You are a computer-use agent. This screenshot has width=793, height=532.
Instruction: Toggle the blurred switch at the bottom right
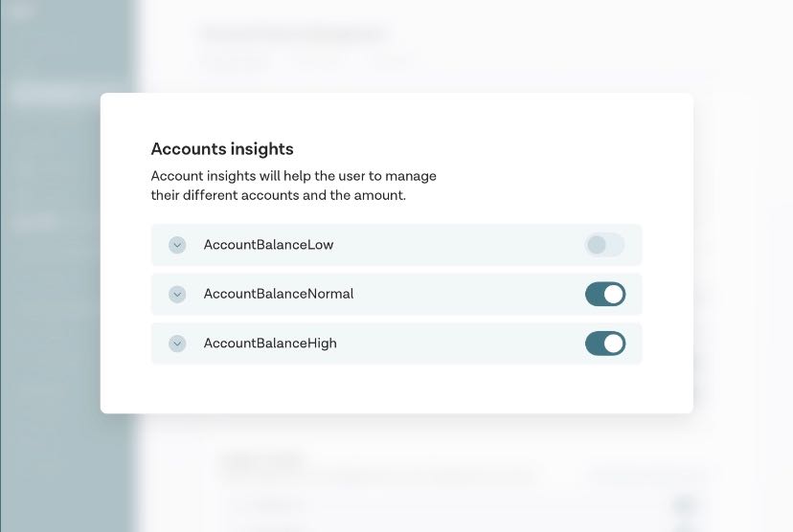(x=686, y=504)
